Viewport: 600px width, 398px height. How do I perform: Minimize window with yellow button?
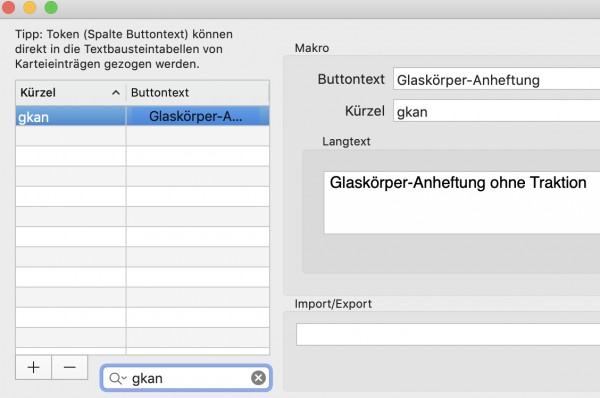point(30,7)
